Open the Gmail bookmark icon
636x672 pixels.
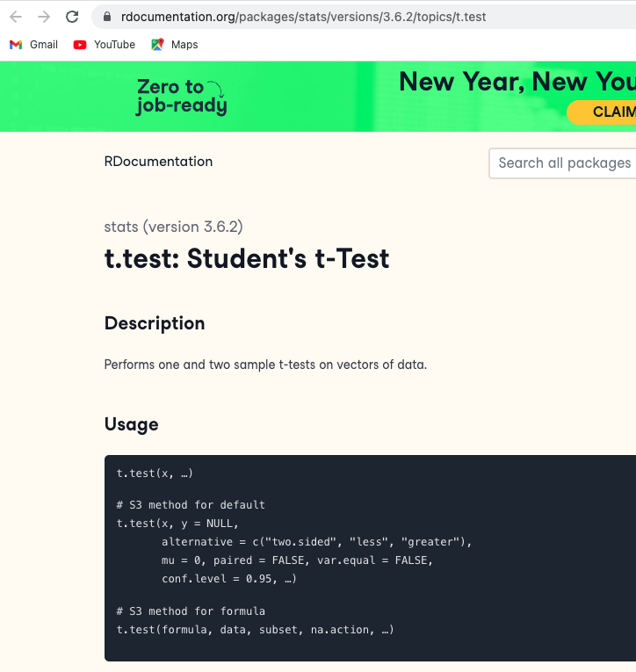coord(16,45)
